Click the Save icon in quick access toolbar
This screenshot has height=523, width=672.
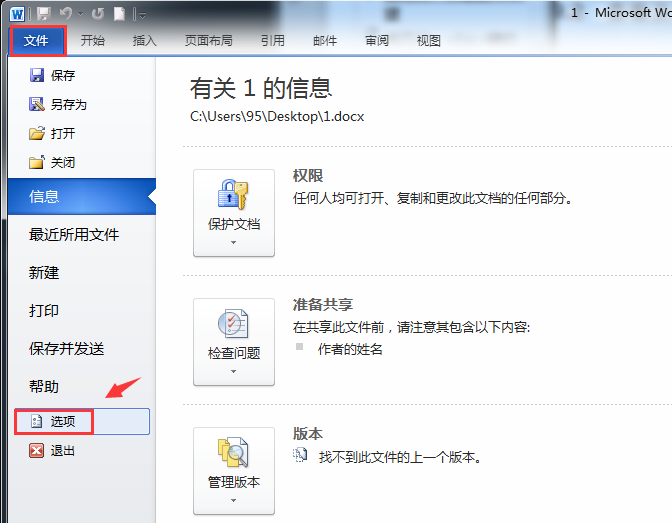tap(44, 14)
